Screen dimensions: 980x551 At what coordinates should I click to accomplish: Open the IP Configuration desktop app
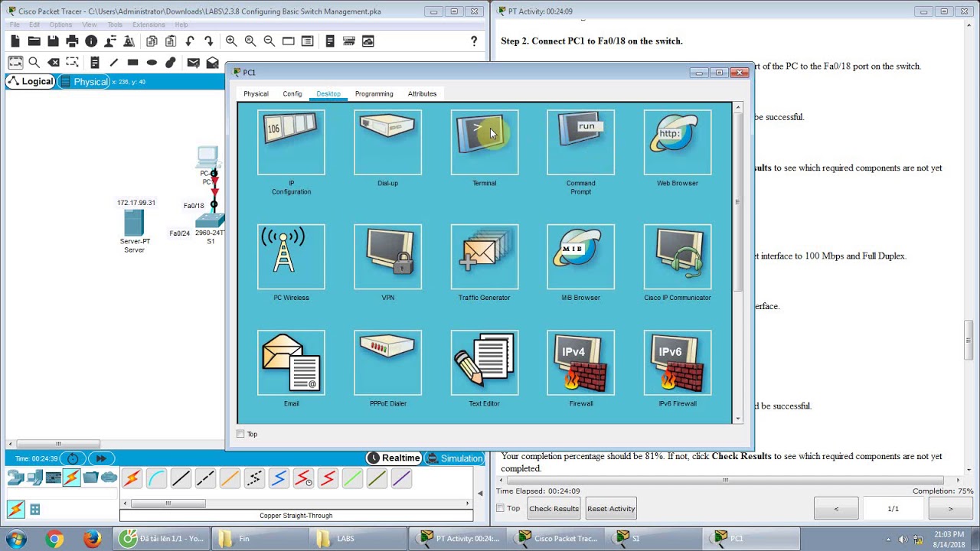point(291,143)
